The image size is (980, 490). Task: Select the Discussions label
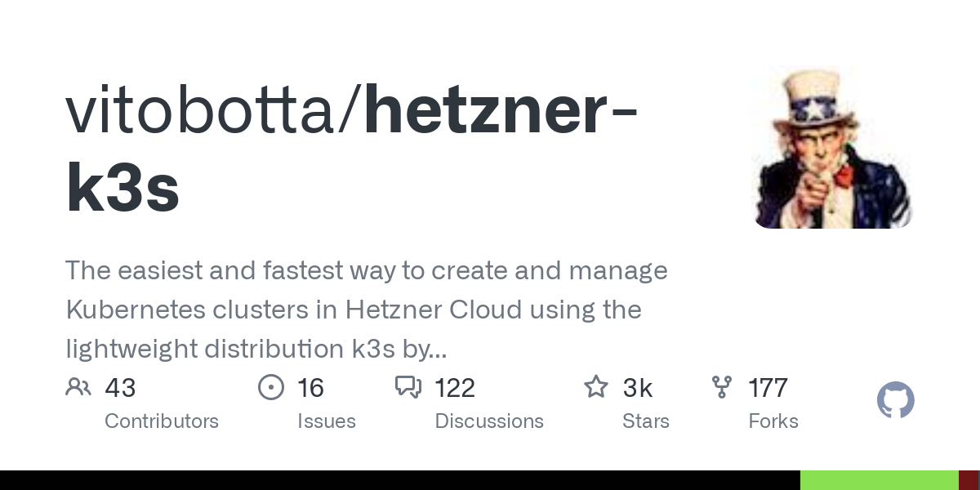point(489,421)
